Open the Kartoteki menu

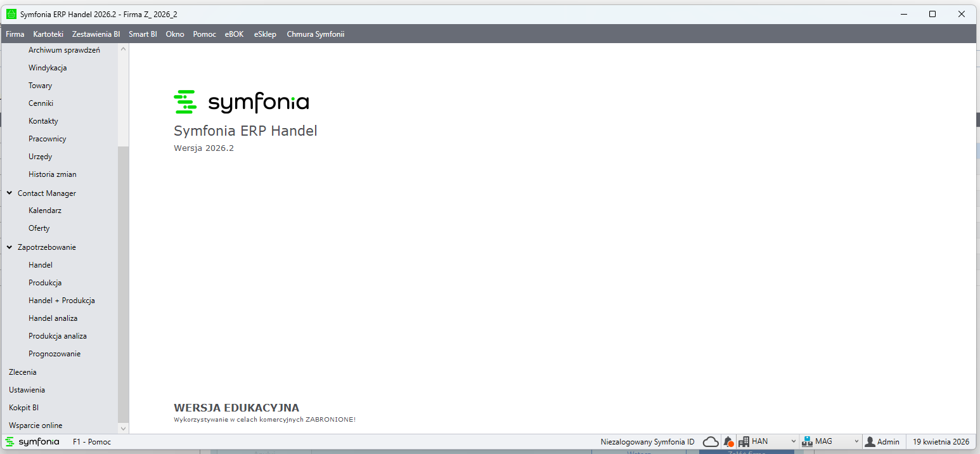(48, 34)
